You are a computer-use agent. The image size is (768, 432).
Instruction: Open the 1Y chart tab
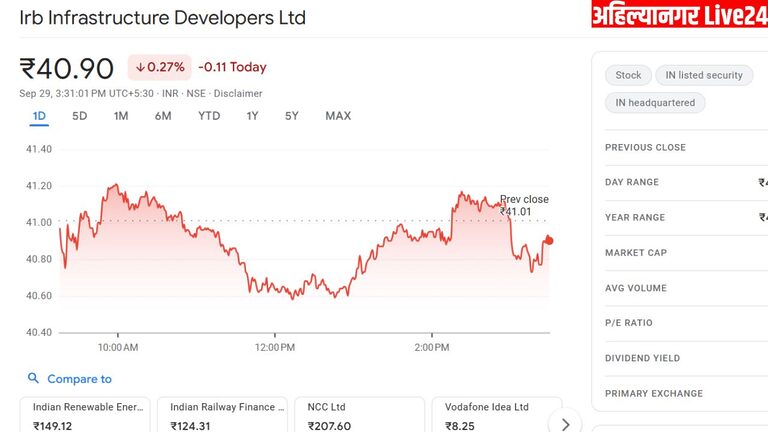(252, 116)
